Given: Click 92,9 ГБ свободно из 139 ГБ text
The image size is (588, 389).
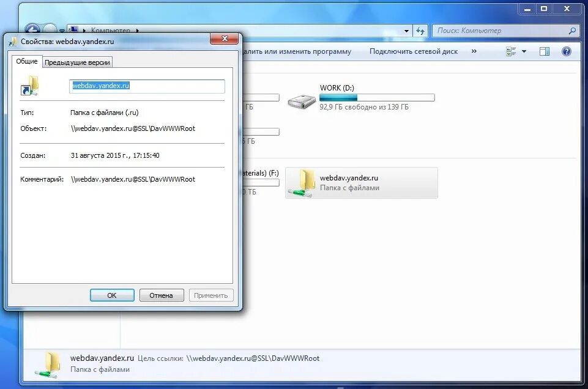Looking at the screenshot, I should [x=363, y=107].
